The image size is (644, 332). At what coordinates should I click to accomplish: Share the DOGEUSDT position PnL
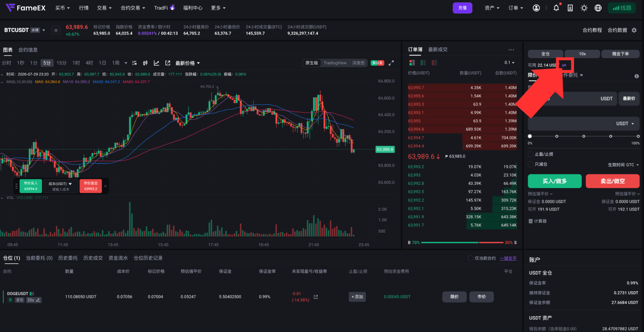point(316,297)
